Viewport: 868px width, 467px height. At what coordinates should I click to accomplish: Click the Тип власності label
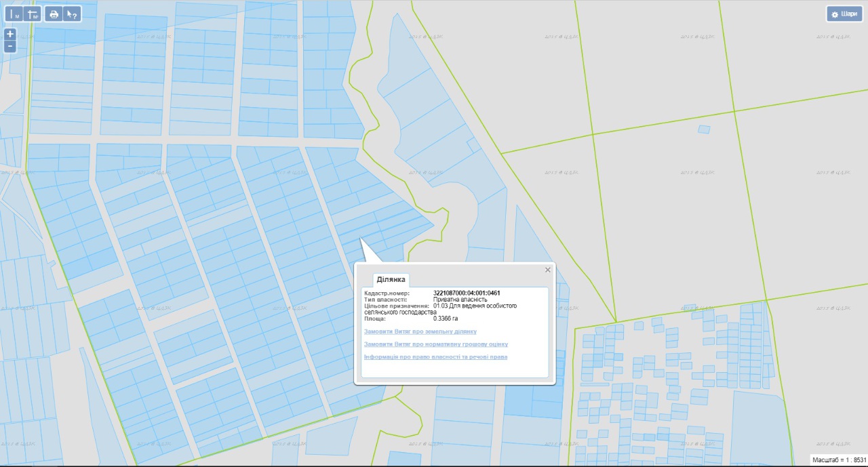click(386, 300)
